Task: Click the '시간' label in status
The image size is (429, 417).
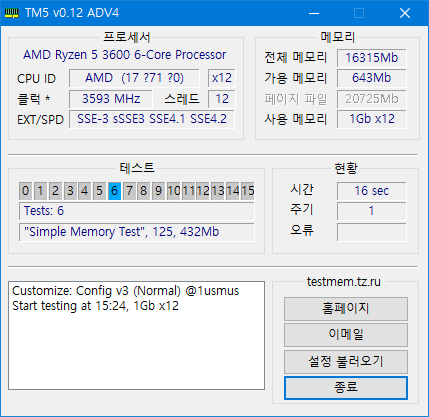Action: (x=302, y=190)
